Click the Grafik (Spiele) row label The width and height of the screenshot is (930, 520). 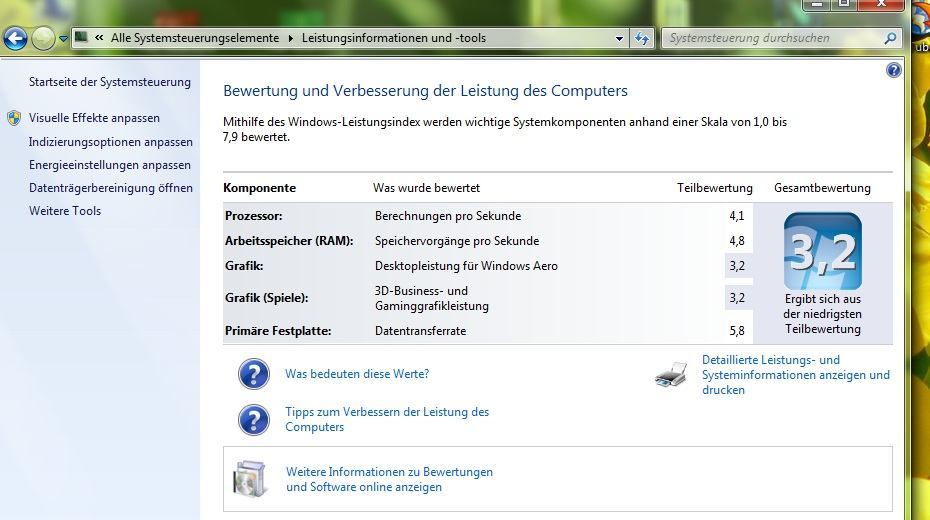coord(266,298)
